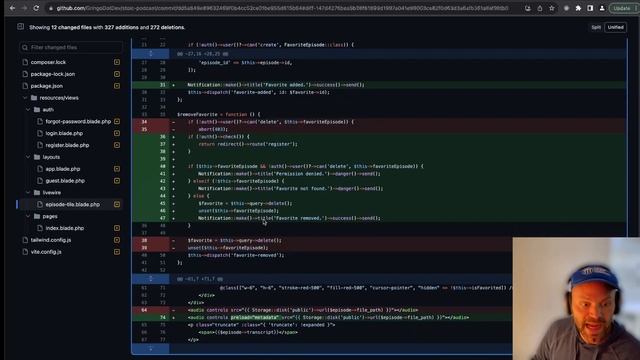Switch to Unified diff view
Viewport: 640px width, 360px height.
point(616,27)
